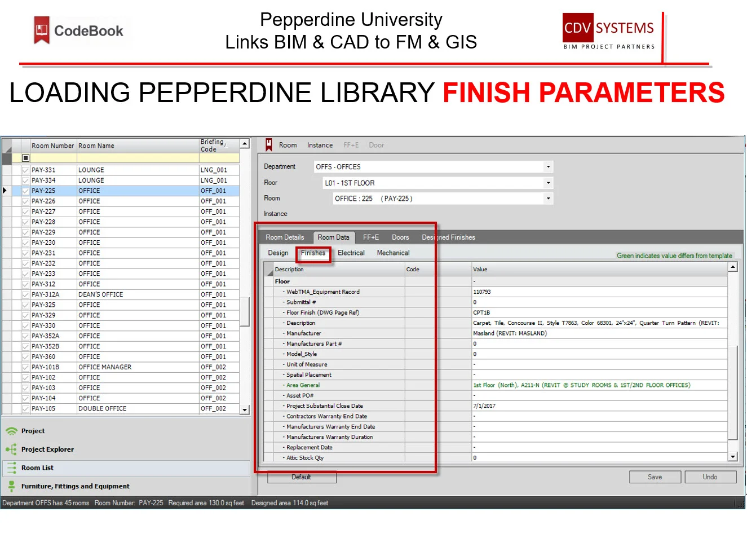Click the finishes grid scroll up arrow
Viewport: 747px width, 560px height.
point(733,267)
